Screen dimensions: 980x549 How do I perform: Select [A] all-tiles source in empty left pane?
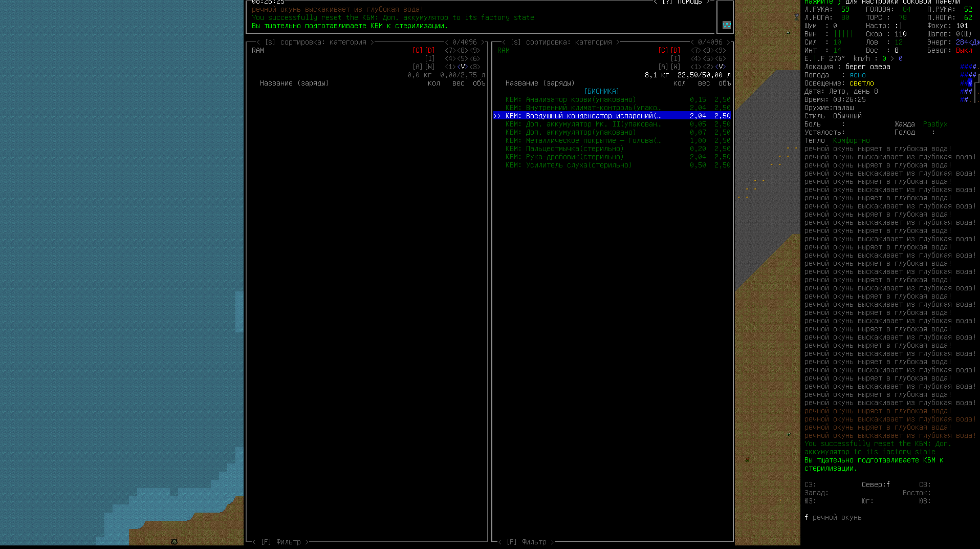[418, 67]
